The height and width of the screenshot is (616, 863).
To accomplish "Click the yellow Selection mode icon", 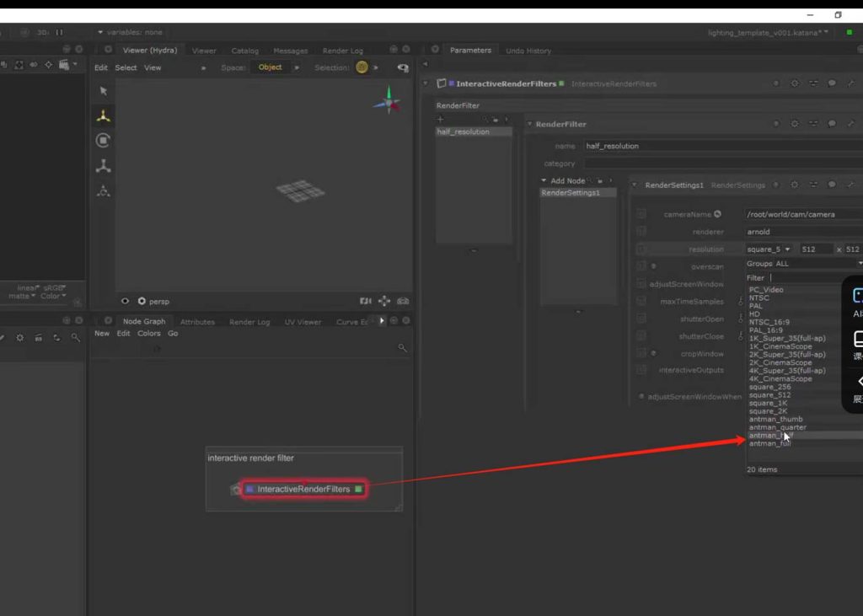I will 362,67.
